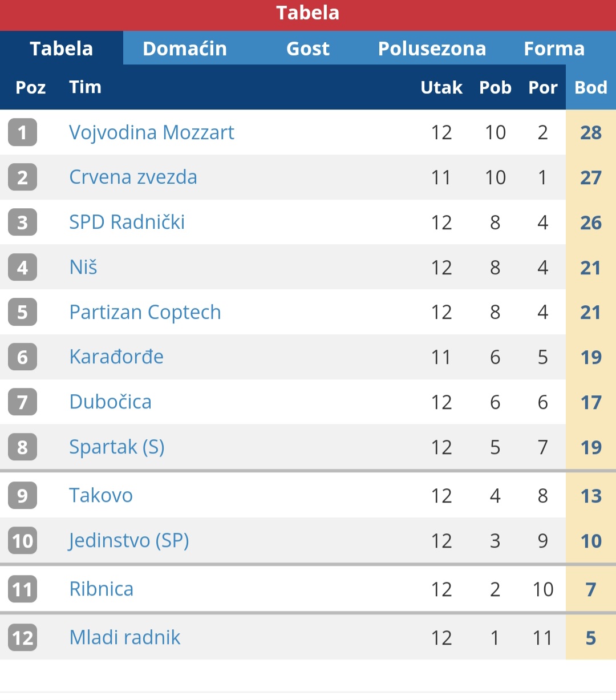Open the Niš team link
616x700 pixels.
tap(83, 267)
